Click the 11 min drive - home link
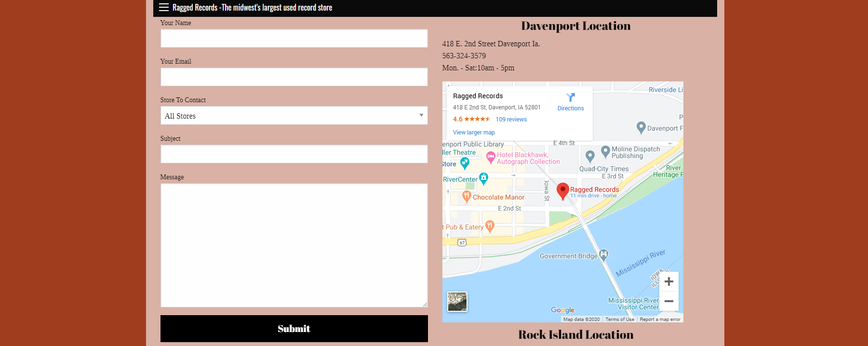The width and height of the screenshot is (868, 346). (x=593, y=196)
